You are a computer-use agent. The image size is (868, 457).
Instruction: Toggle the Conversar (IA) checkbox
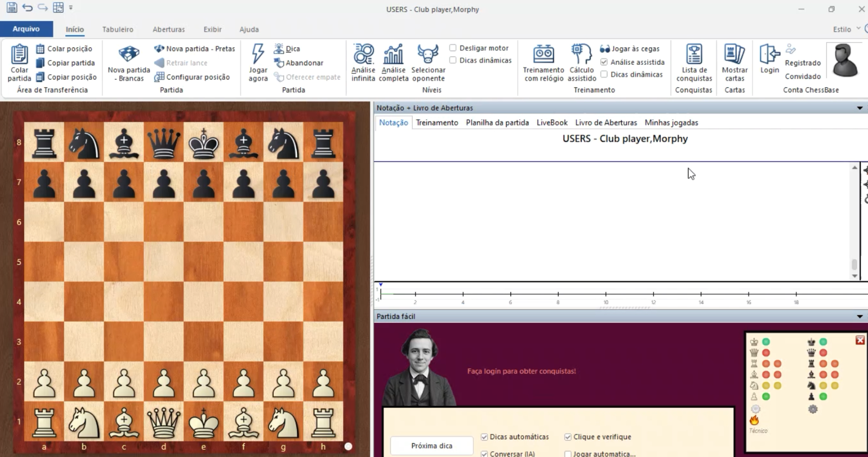coord(484,454)
